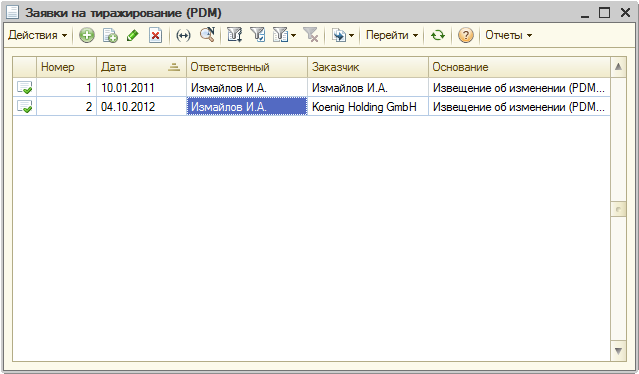This screenshot has width=639, height=374.
Task: Click the Заказчик column header
Action: click(x=368, y=67)
